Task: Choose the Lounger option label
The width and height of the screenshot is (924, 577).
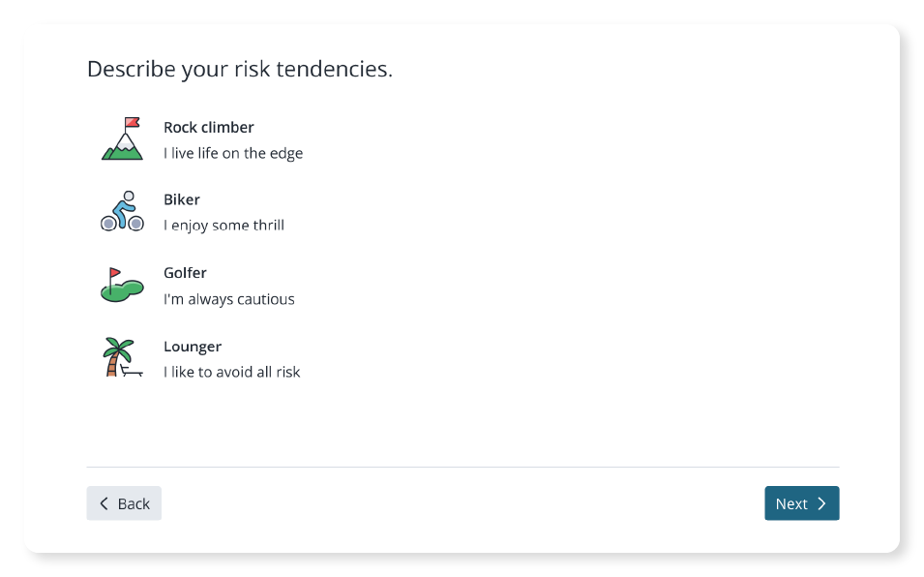Action: point(193,347)
